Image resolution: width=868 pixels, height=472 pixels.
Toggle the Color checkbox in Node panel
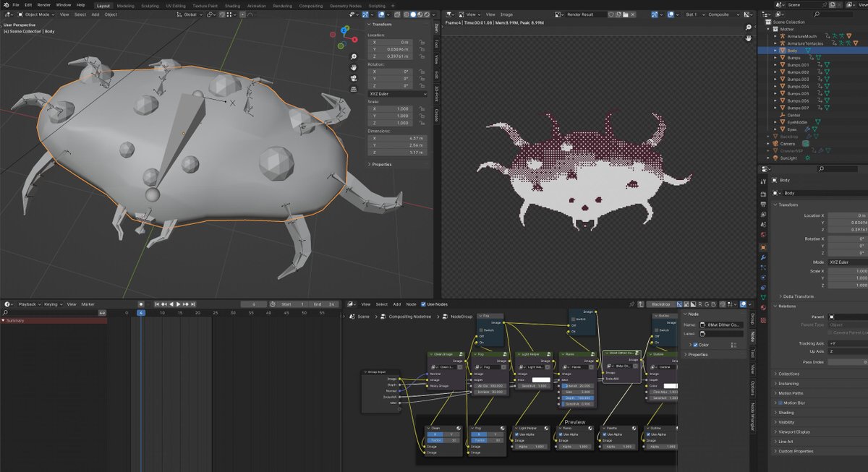696,345
